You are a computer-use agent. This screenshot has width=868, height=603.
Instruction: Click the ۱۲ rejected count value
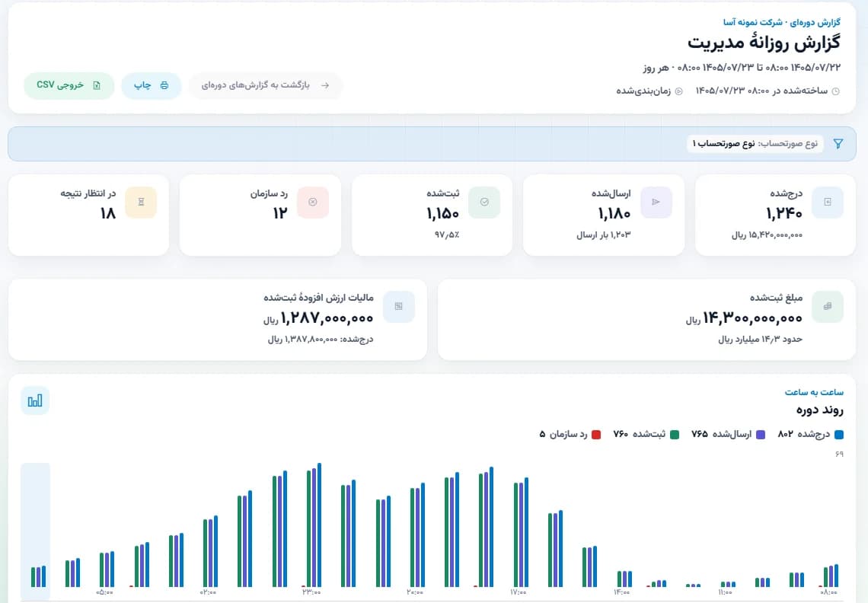pyautogui.click(x=280, y=213)
